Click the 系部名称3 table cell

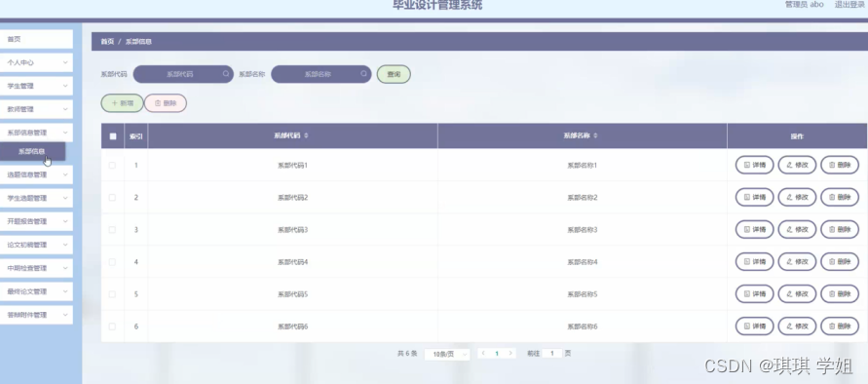583,229
